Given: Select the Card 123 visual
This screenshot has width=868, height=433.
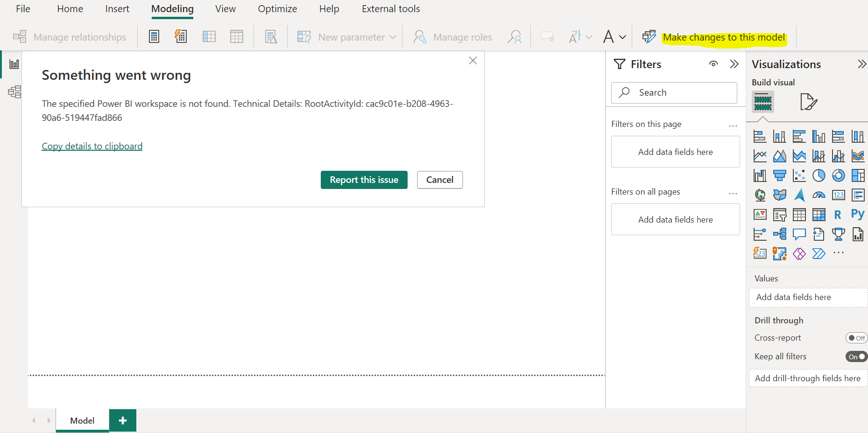Looking at the screenshot, I should point(839,195).
